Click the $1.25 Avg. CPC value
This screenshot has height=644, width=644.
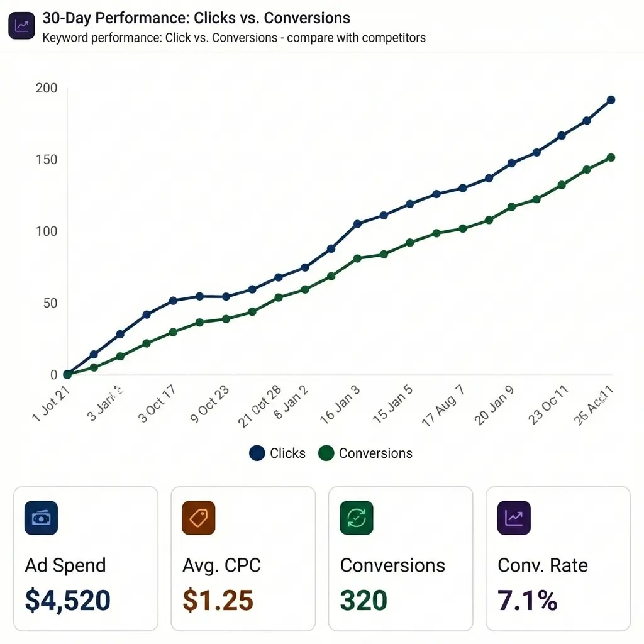coord(218,601)
